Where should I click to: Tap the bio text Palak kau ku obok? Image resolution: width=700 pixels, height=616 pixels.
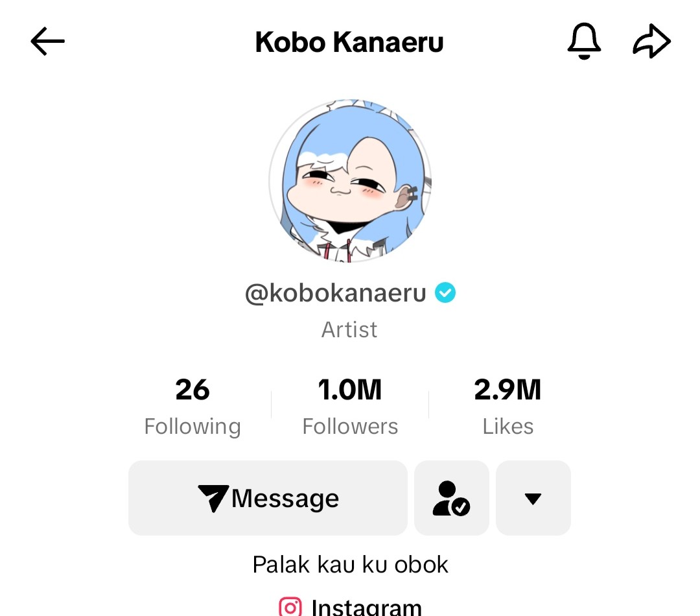(x=350, y=564)
